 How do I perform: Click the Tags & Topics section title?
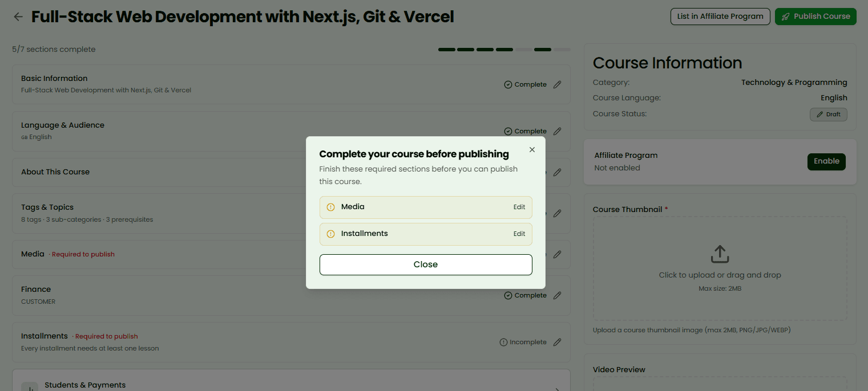(47, 207)
